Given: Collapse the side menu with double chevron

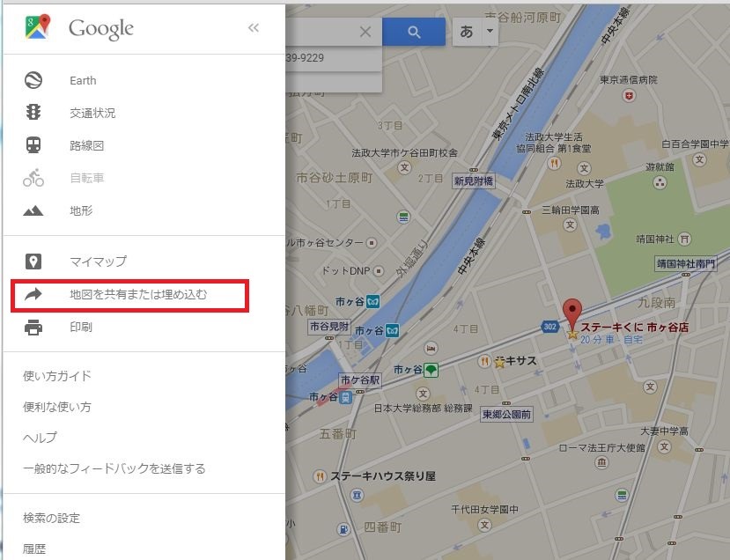Looking at the screenshot, I should 254,28.
